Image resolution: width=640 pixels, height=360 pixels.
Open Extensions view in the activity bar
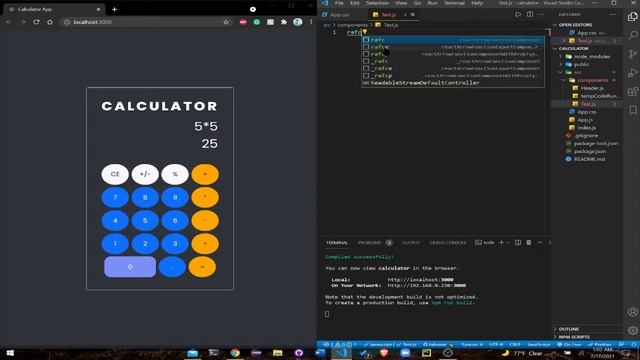pos(633,91)
